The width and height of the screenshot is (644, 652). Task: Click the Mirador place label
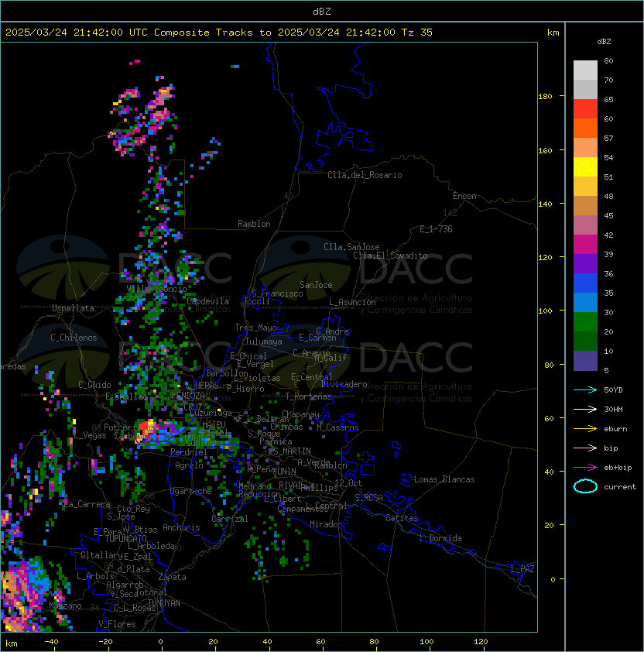(326, 524)
